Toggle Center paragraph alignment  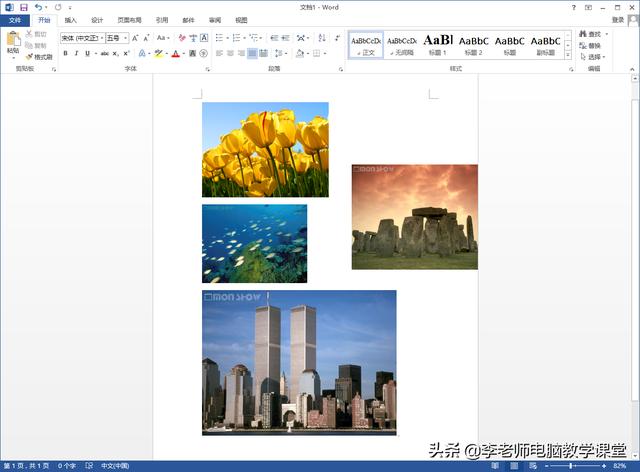[x=230, y=53]
